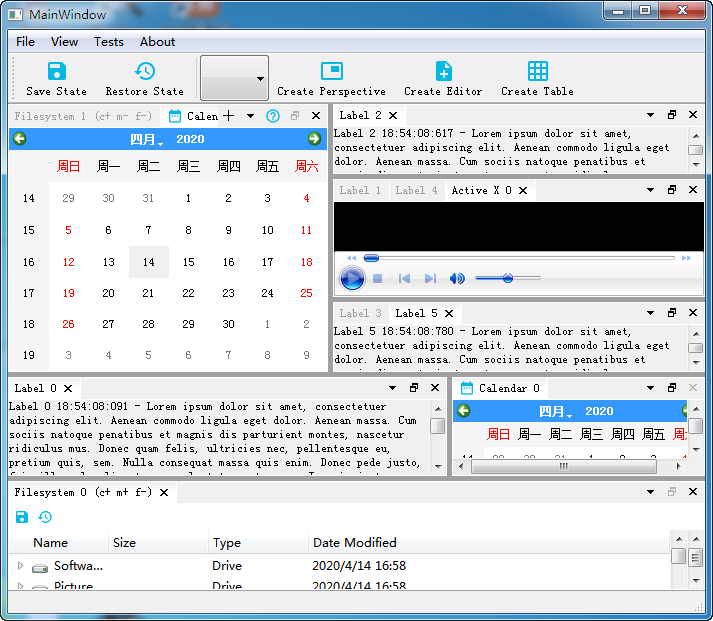Expand the Softwa... drive row
Viewport: 713px width, 621px height.
click(20, 566)
